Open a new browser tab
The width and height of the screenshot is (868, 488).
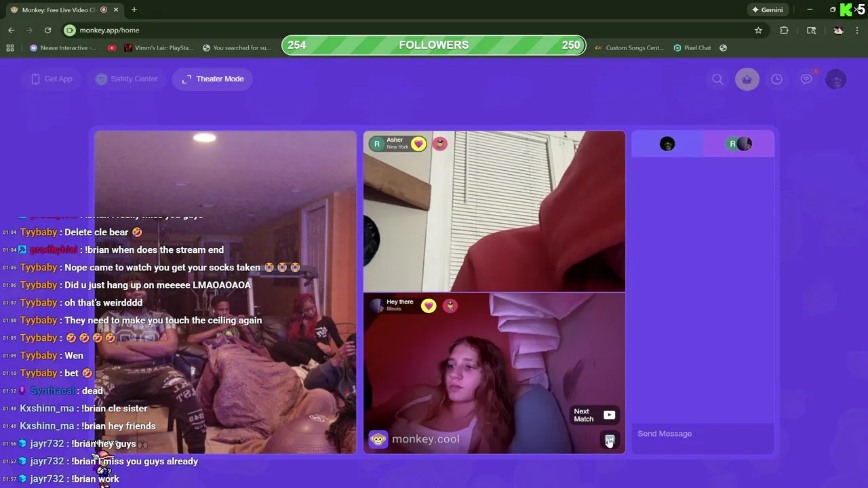[134, 9]
